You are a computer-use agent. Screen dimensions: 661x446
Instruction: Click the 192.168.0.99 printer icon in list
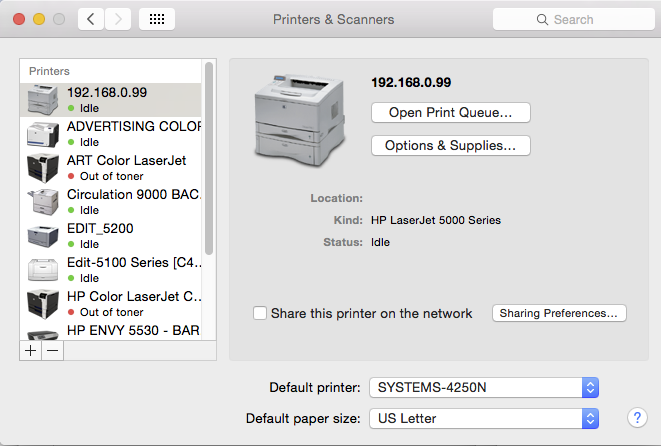[x=43, y=99]
